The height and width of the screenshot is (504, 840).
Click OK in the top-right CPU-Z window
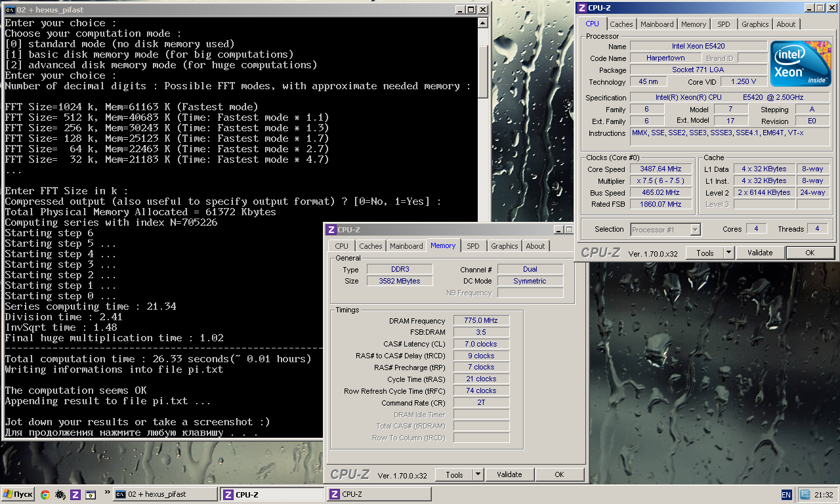[x=810, y=253]
